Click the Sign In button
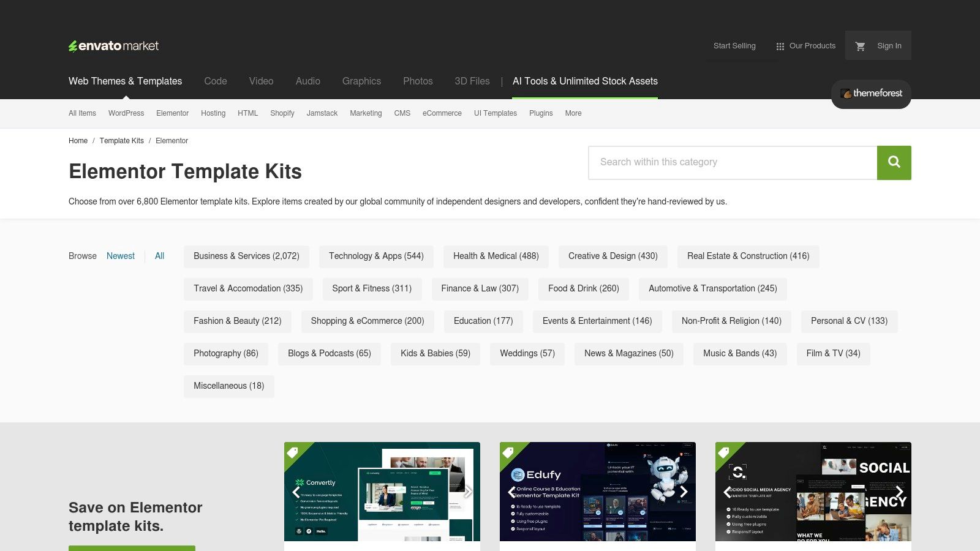The height and width of the screenshot is (551, 980). click(x=889, y=45)
